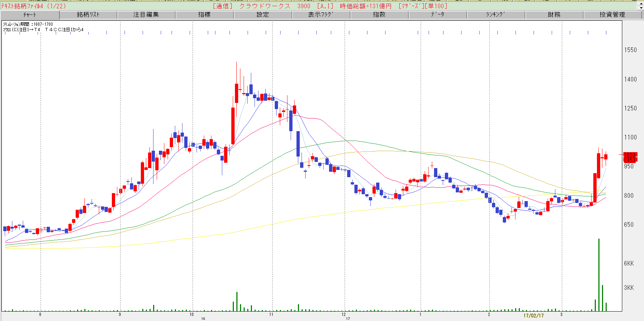Go to the 設定 settings tab
This screenshot has height=321, width=644.
point(263,15)
